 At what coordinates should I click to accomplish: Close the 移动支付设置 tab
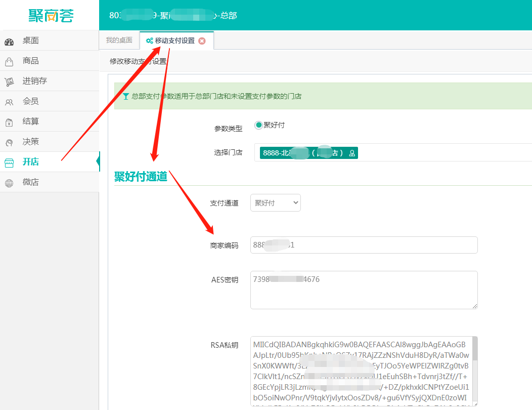[x=202, y=41]
